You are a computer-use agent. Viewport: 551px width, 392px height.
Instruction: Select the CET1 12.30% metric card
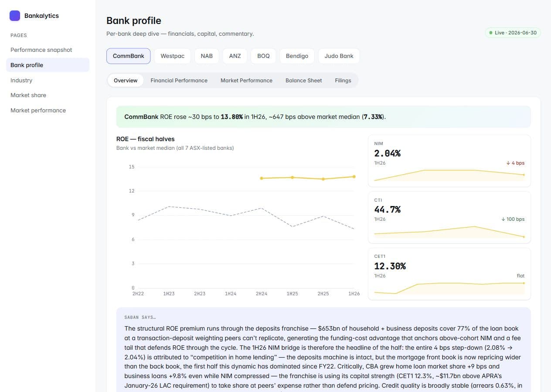point(449,274)
